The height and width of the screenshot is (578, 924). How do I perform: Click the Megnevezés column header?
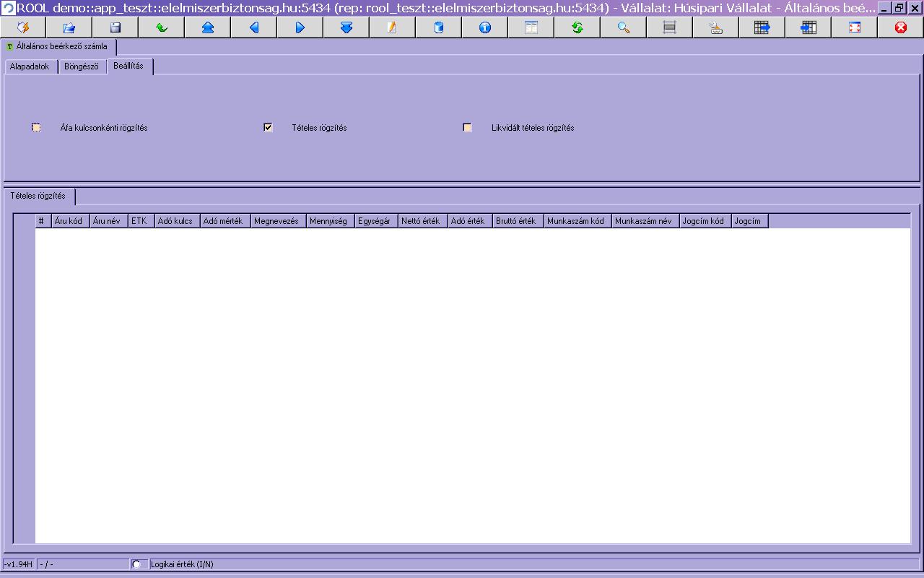coord(276,221)
